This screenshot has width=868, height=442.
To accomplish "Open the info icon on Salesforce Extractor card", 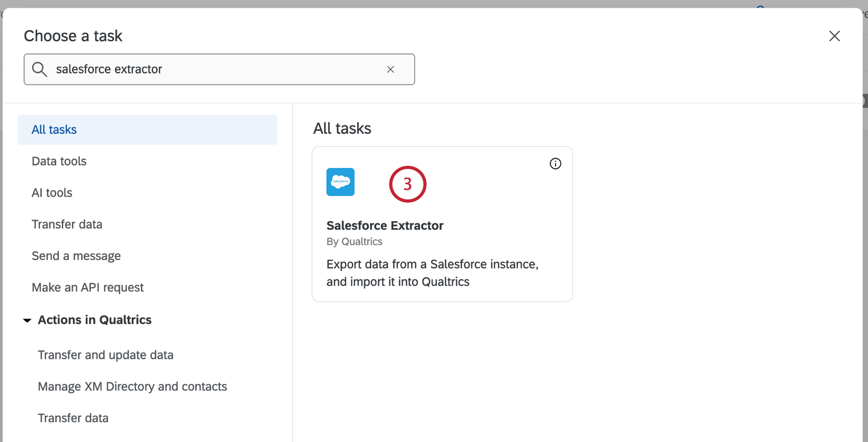I will pos(555,164).
